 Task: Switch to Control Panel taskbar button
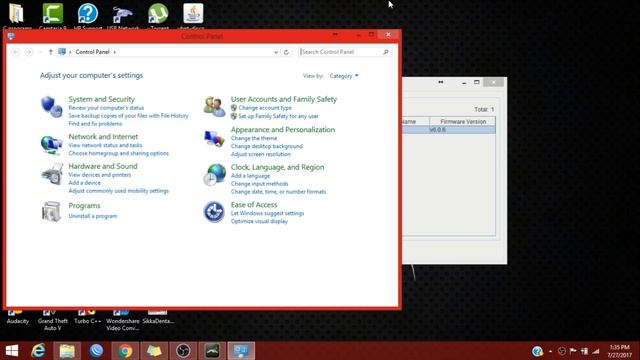click(241, 351)
